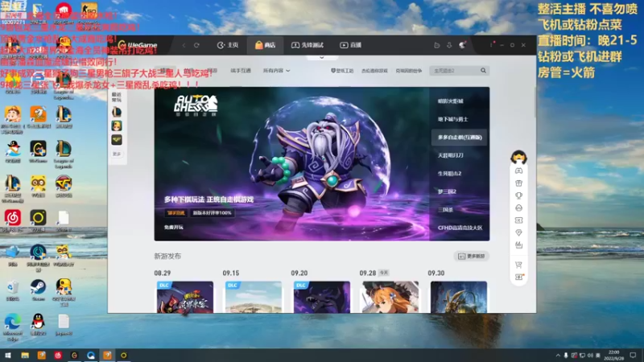Switch to the 直播 live tab
The width and height of the screenshot is (644, 362).
(350, 45)
